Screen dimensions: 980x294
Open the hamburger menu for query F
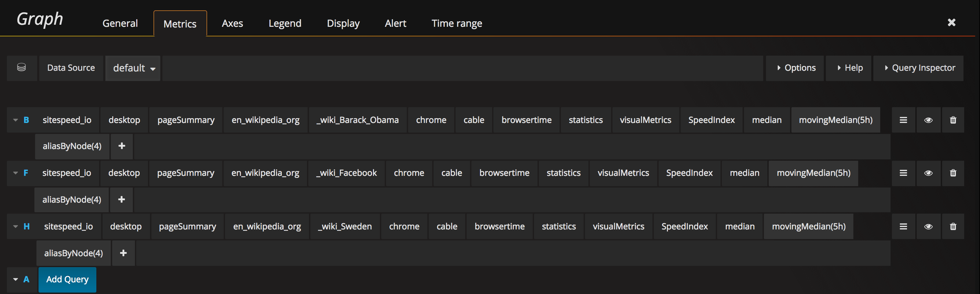click(903, 173)
